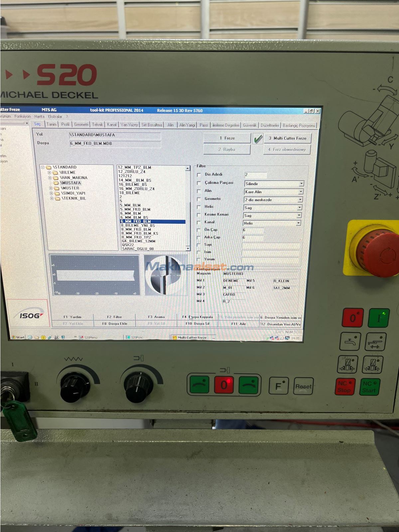The width and height of the screenshot is (399, 532).
Task: Open the Alin 'Kare Alin' dropdown
Action: click(x=301, y=192)
